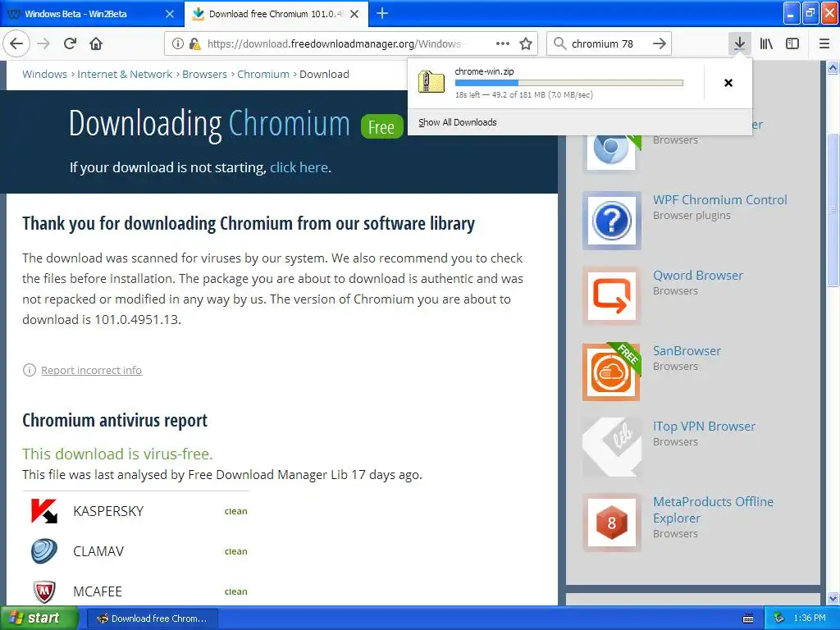The height and width of the screenshot is (630, 840).
Task: Select the Download free Chromium tab
Action: coord(276,14)
